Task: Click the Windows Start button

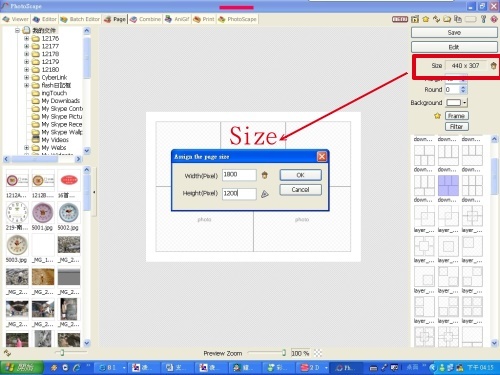Action: (x=22, y=367)
